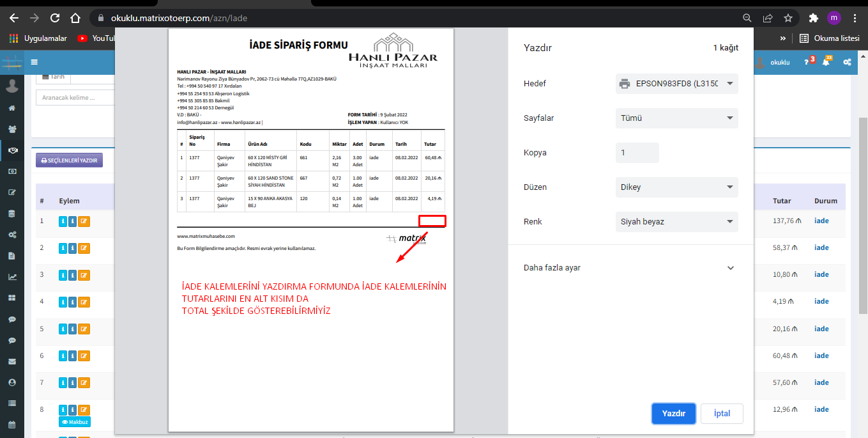
Task: Open the Okuma listesi reading list
Action: pos(829,38)
